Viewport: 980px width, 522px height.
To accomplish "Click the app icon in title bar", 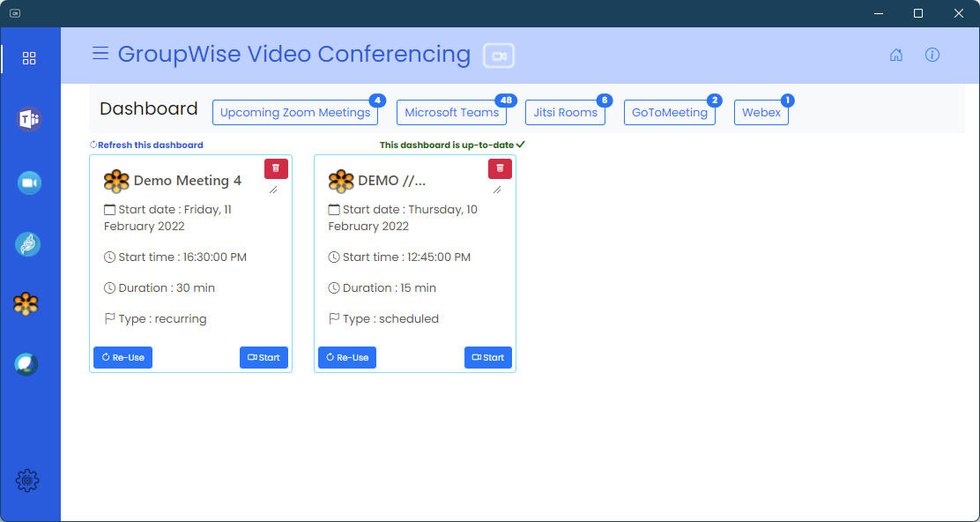I will point(15,13).
